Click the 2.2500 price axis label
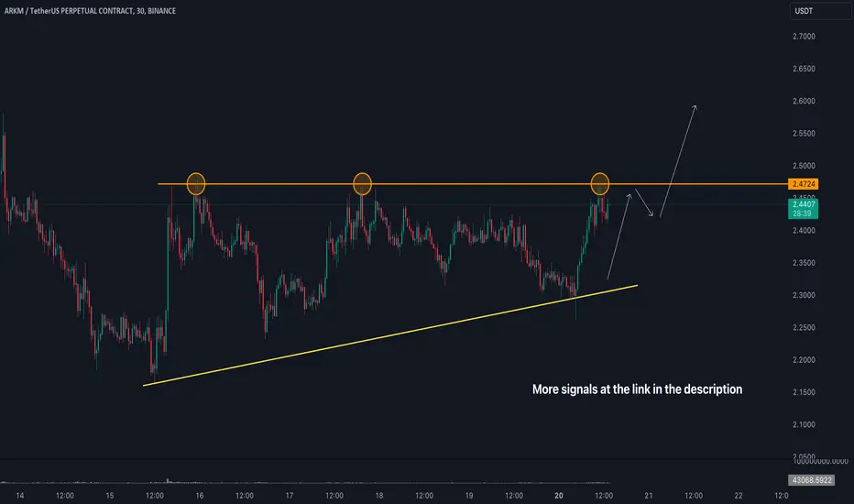854x504 pixels. tap(804, 327)
